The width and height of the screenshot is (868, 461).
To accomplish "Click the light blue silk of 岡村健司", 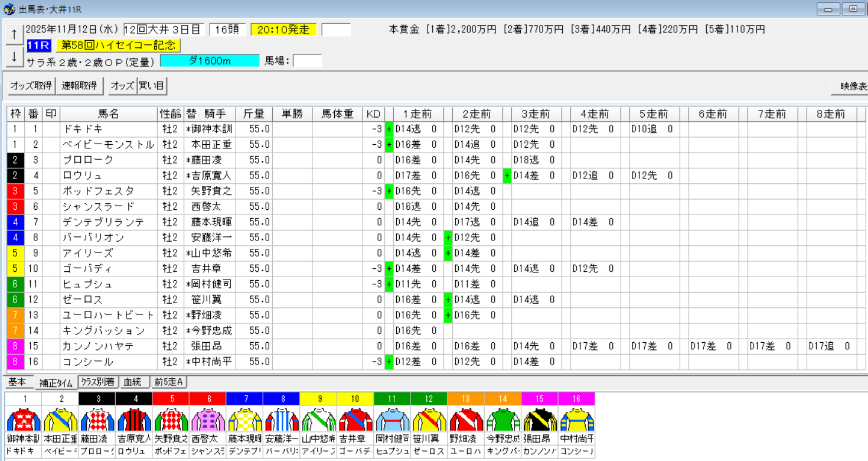I will [x=392, y=420].
